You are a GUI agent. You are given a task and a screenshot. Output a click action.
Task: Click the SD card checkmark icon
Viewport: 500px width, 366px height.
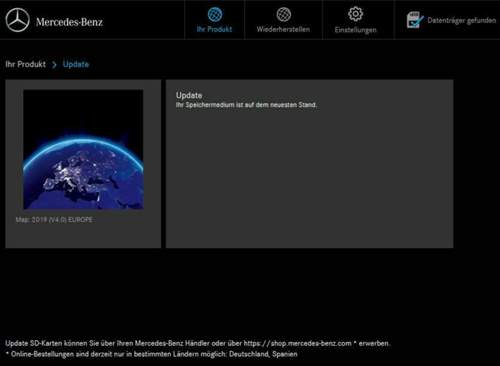pyautogui.click(x=415, y=20)
